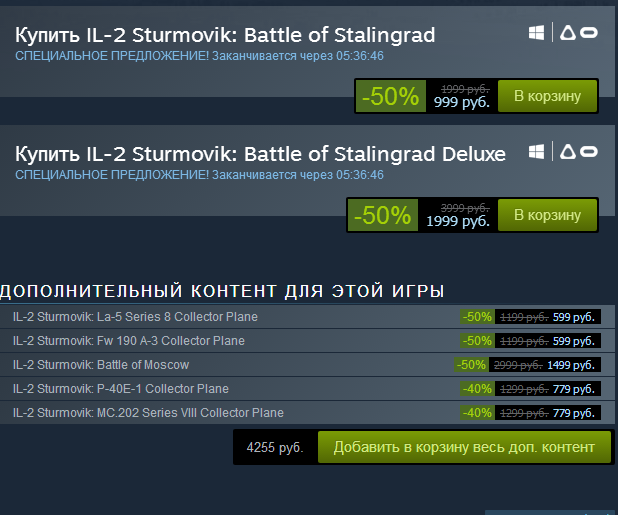618x515 pixels.
Task: Click Windows icon for Stalingrad Deluxe edition
Action: [x=536, y=152]
